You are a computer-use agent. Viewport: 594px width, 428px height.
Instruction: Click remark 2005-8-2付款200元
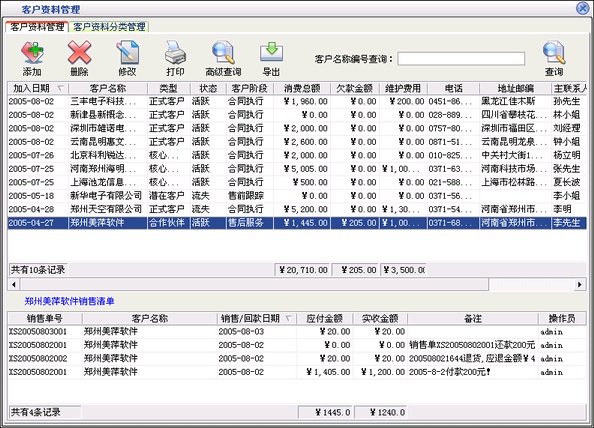point(450,372)
